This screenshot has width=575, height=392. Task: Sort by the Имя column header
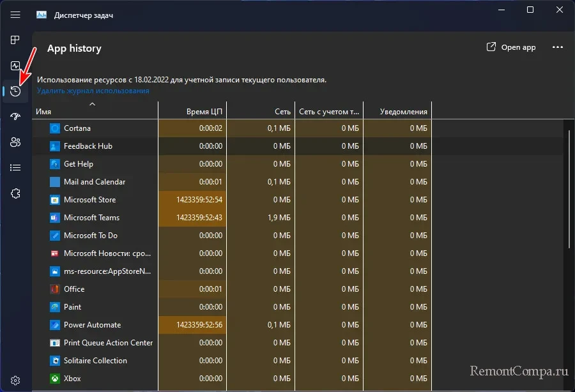95,111
